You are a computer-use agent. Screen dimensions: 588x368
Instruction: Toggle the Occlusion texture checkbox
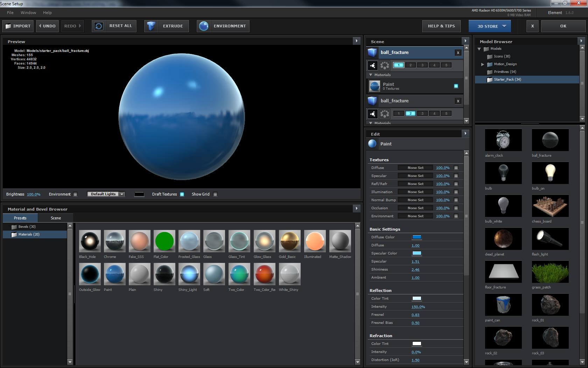(456, 208)
